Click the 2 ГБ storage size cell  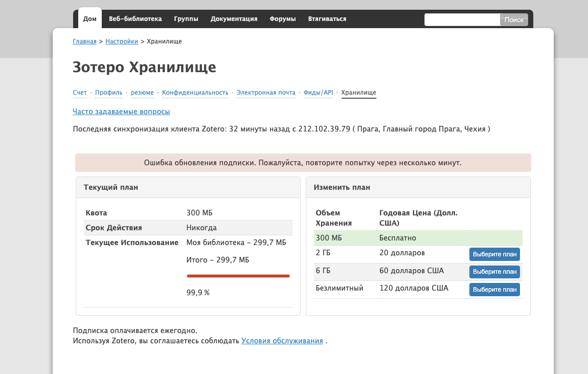point(323,253)
